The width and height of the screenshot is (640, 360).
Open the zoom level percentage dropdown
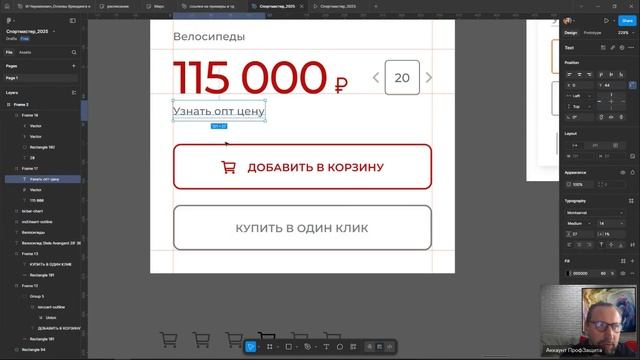[626, 33]
